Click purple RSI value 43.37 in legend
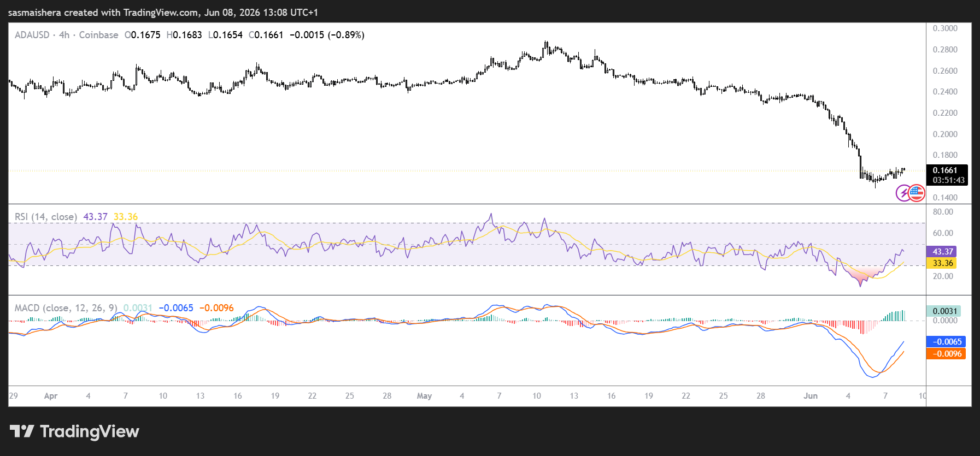This screenshot has height=456, width=980. pos(95,217)
